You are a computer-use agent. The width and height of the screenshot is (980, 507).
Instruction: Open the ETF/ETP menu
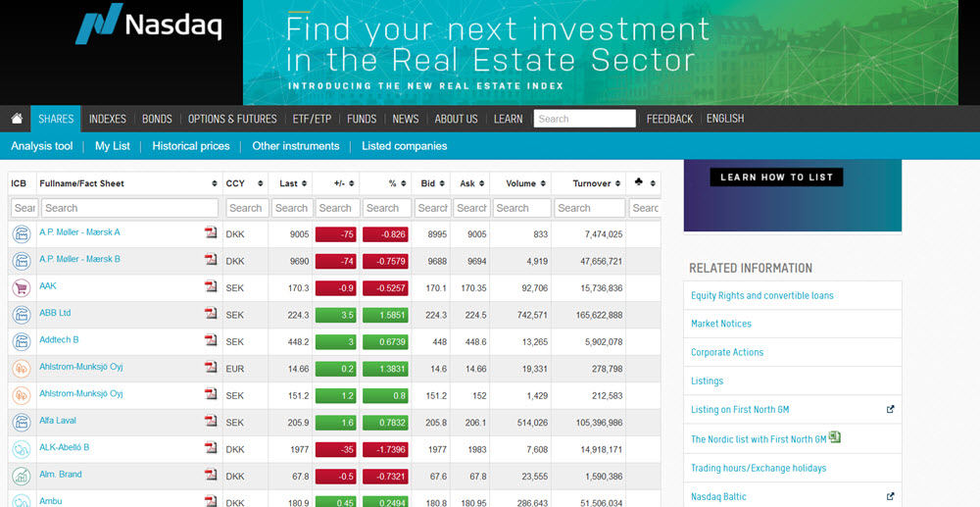(x=312, y=119)
